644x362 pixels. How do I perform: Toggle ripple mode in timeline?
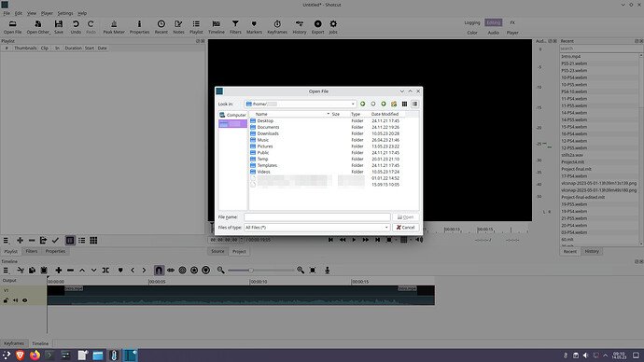pos(182,270)
